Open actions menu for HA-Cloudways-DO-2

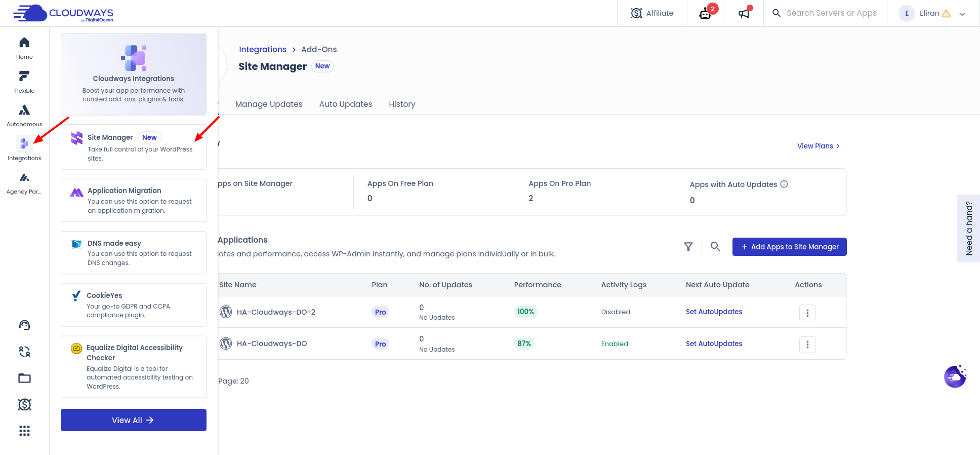pyautogui.click(x=807, y=313)
